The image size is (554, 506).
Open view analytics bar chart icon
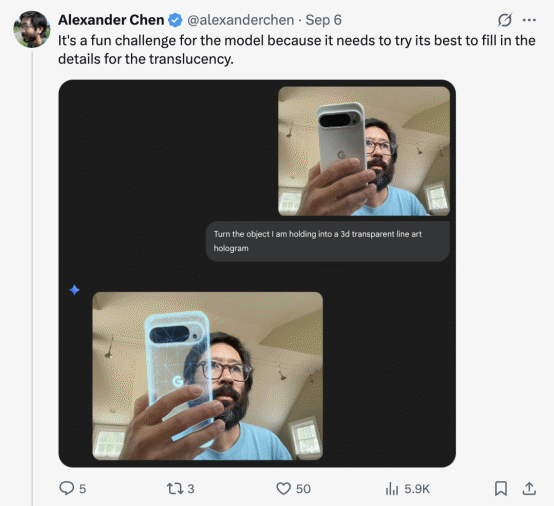click(392, 489)
